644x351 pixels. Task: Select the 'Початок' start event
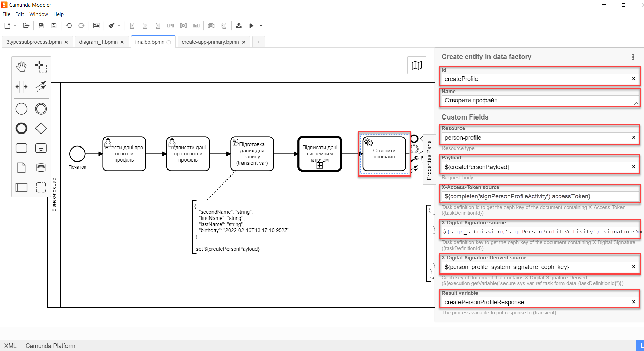(x=77, y=154)
